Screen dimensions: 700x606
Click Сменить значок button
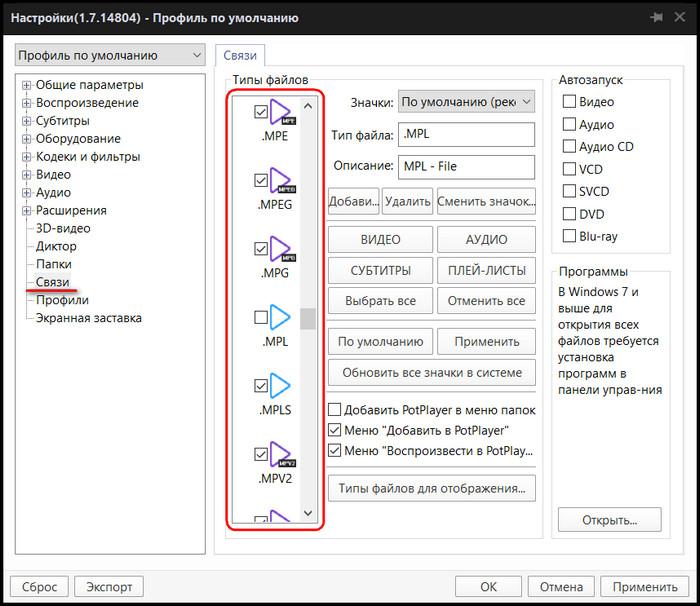pyautogui.click(x=486, y=201)
